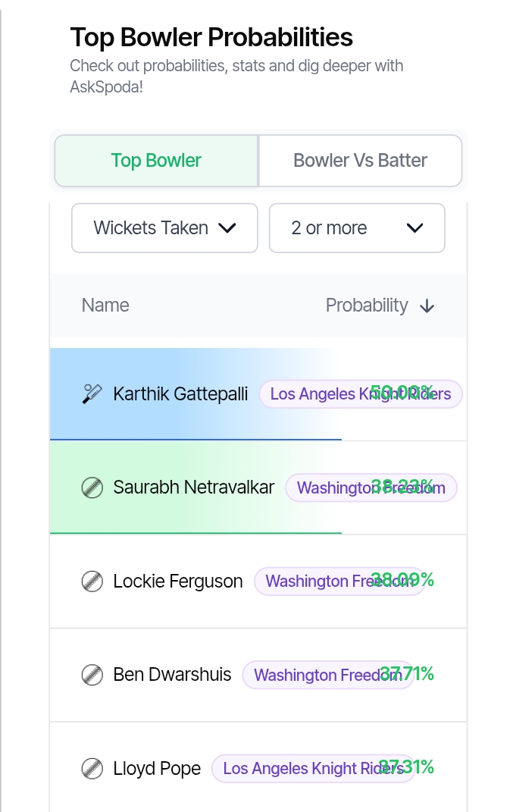Click the ball icon beside Ben Dwarshuis
513x812 pixels.
tap(92, 675)
